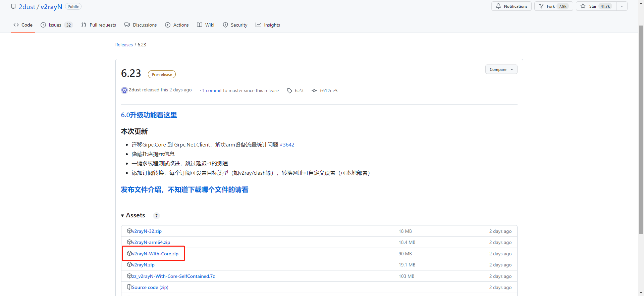Click the 7.9k fork count
The image size is (644, 296).
pyautogui.click(x=563, y=6)
